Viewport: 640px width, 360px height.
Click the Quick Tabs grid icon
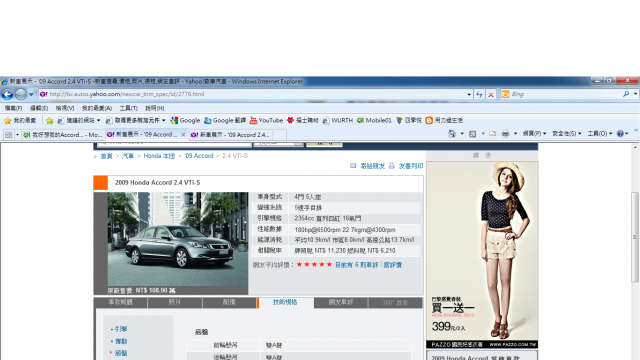8,134
